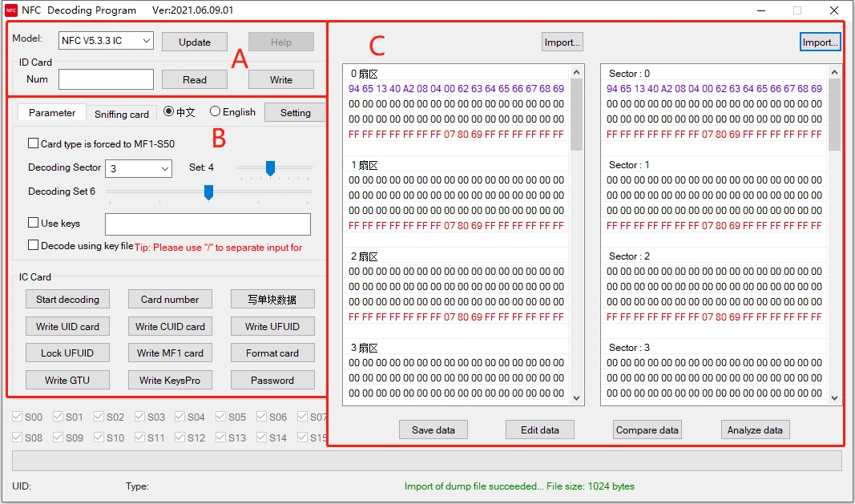This screenshot has height=504, width=855.
Task: Click the Write GTU button
Action: point(67,380)
